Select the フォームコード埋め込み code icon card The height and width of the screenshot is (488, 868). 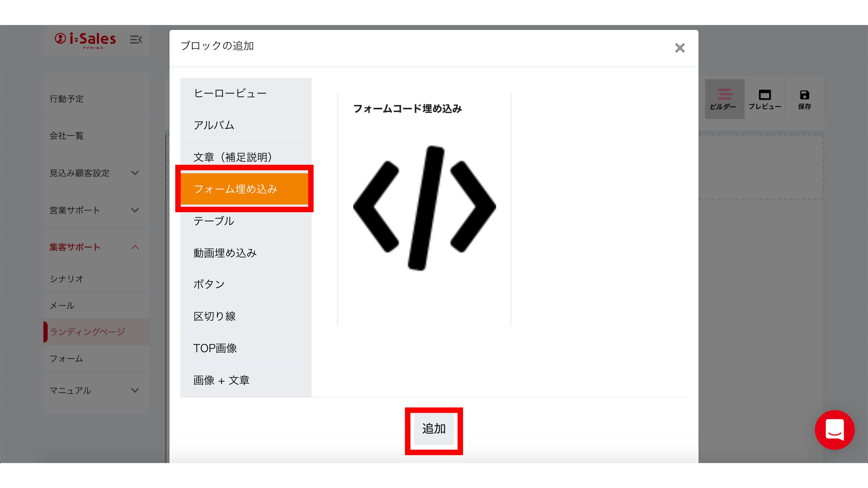coord(424,208)
